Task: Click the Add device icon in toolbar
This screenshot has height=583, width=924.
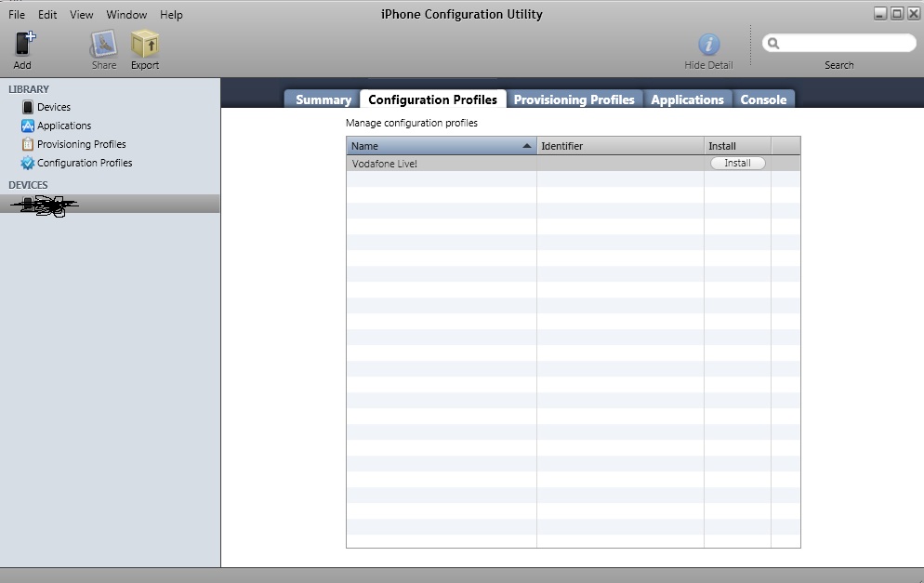Action: tap(24, 44)
